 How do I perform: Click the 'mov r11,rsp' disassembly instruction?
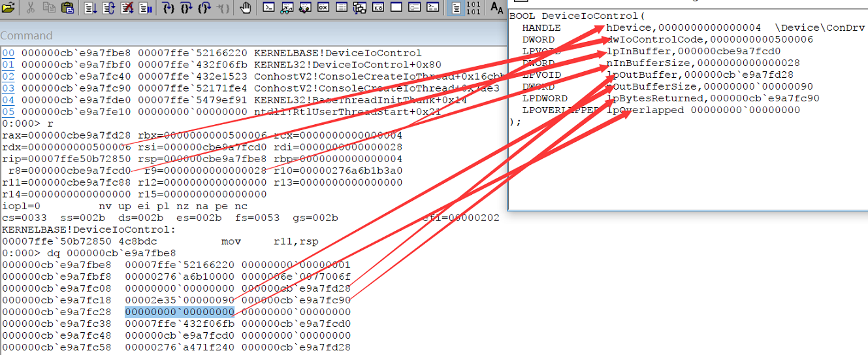pyautogui.click(x=270, y=241)
